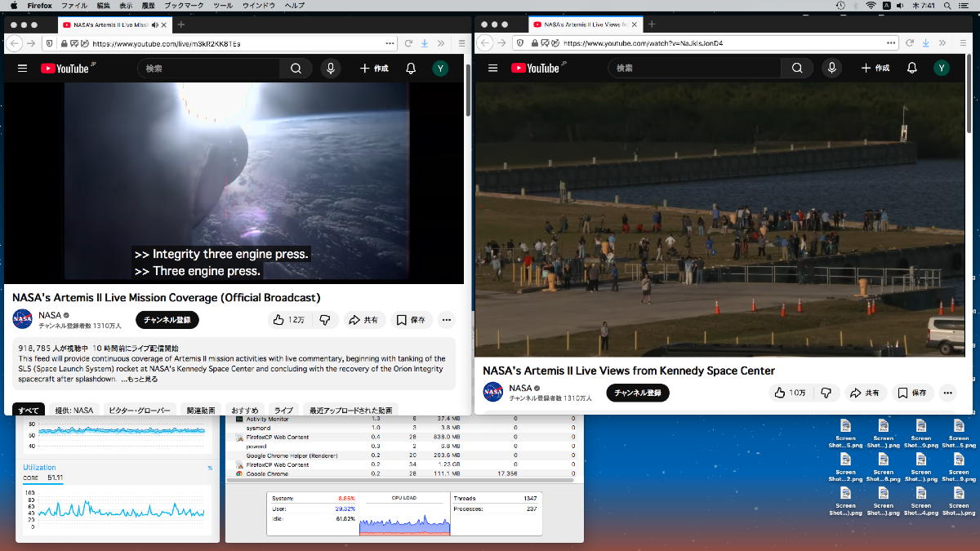This screenshot has height=551, width=980.
Task: Open more actions menu under Mission Coverage video
Action: (446, 320)
